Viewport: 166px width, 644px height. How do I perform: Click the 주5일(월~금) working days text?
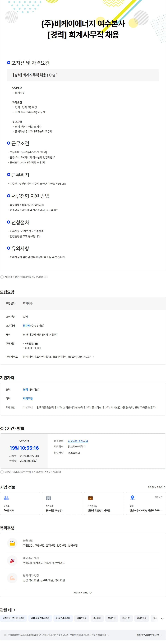click(31, 343)
